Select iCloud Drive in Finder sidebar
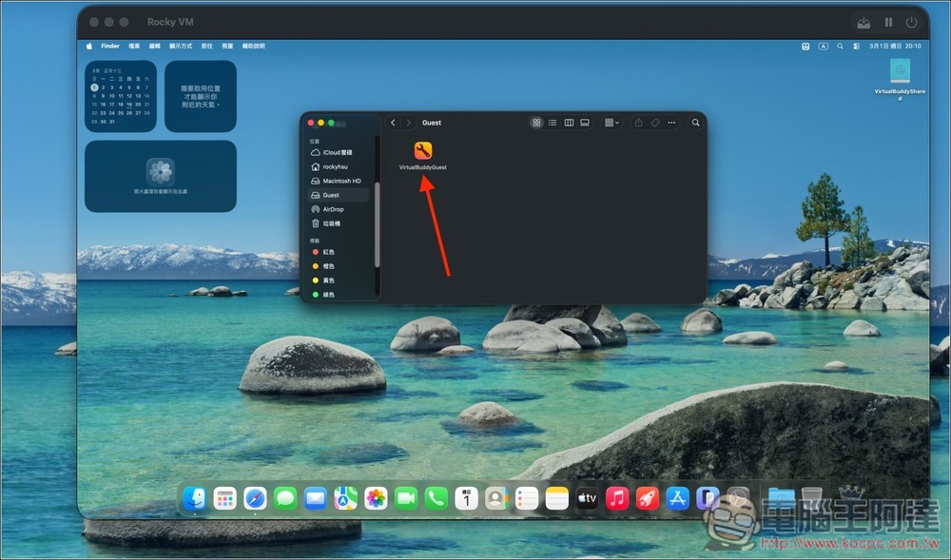951x560 pixels. [x=339, y=153]
